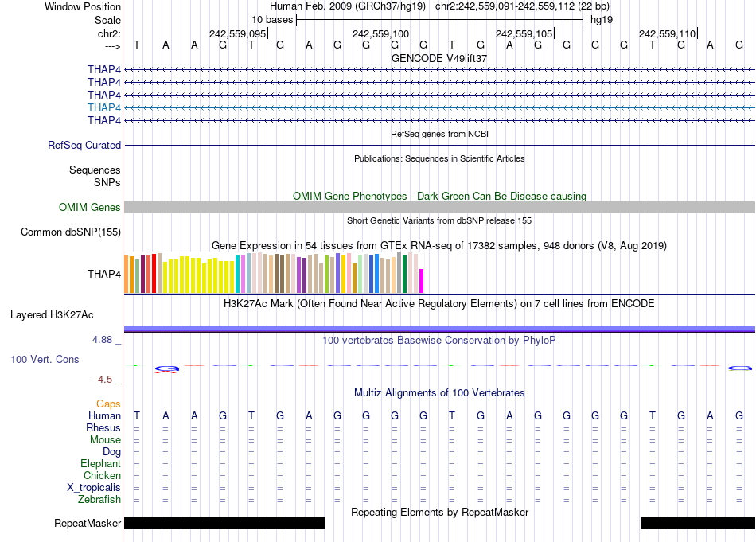Screen dimensions: 756x542
Task: Click the light blue THAP4 transcript arrow line
Action: pyautogui.click(x=440, y=107)
